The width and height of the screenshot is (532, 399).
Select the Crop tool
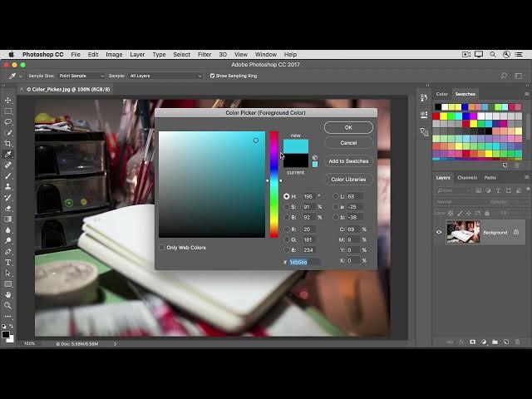(8, 144)
